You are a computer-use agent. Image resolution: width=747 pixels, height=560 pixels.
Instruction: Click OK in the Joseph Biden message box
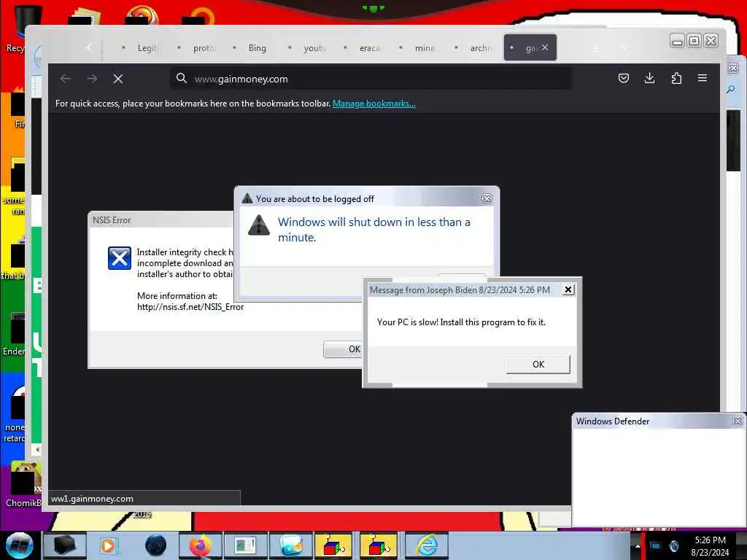pyautogui.click(x=538, y=365)
